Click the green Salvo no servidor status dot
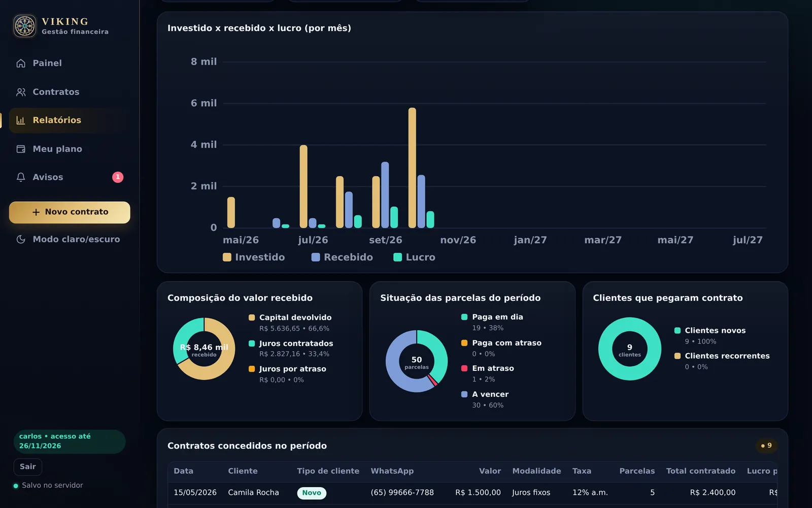812x508 pixels. (x=16, y=486)
